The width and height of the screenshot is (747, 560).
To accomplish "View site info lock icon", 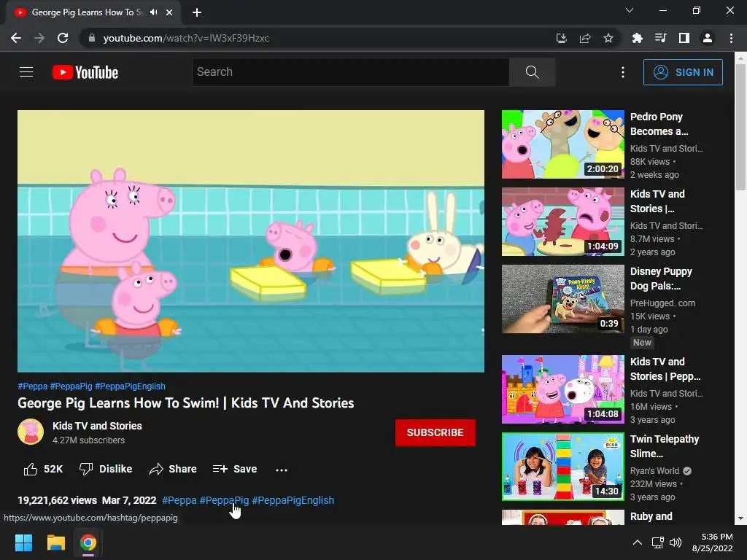I will (92, 38).
